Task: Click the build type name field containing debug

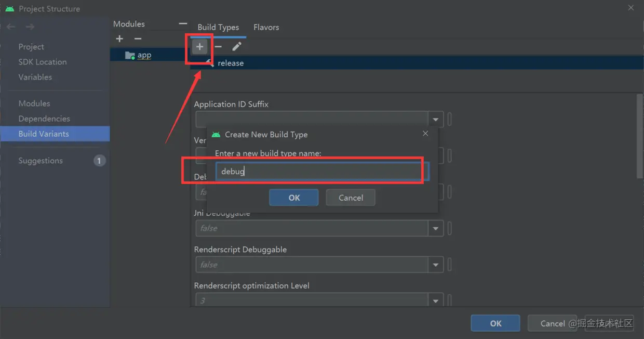Action: pos(322,171)
